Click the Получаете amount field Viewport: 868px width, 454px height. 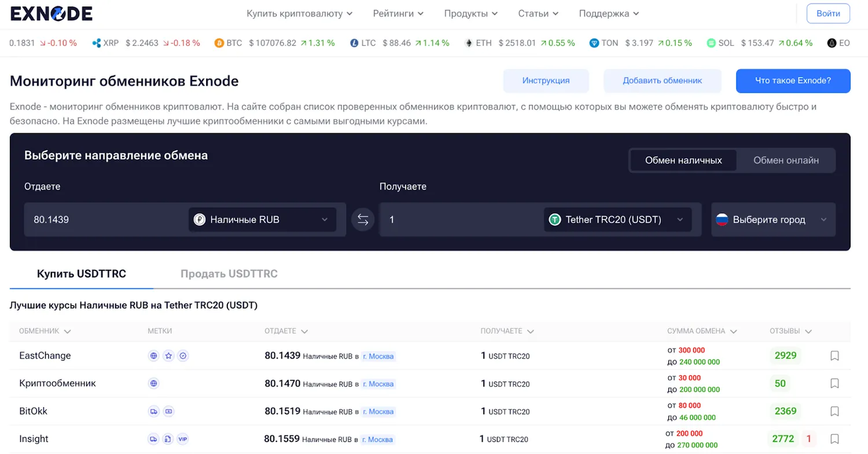(x=461, y=219)
